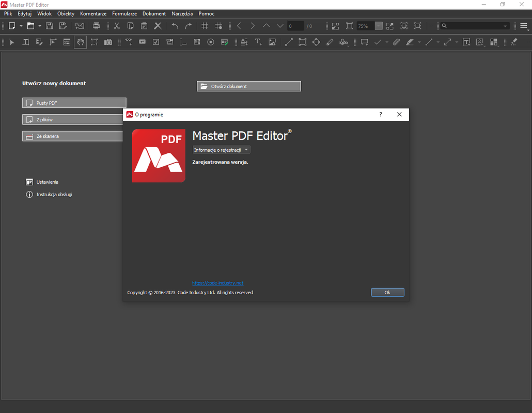Open the 75% zoom level dropdown
The width and height of the screenshot is (532, 413).
[x=379, y=26]
